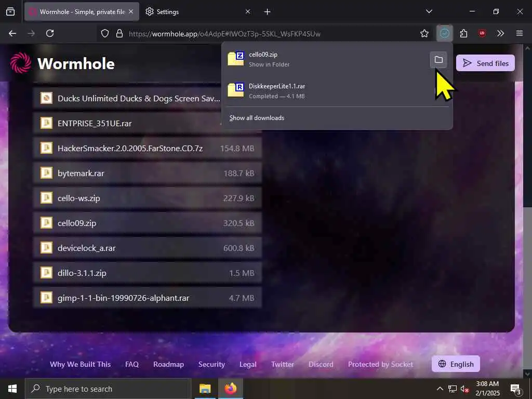
Task: Open cello09.zip from downloads panel
Action: tap(326, 59)
